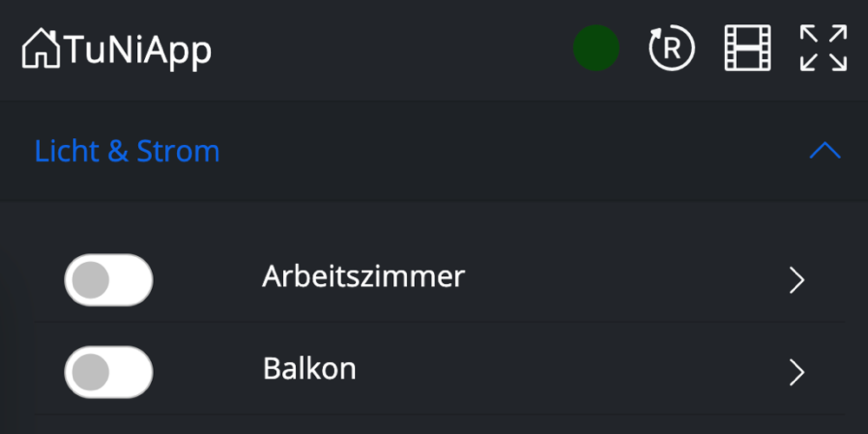
Task: Click the gray knob of Balkon switch
Action: pos(90,372)
